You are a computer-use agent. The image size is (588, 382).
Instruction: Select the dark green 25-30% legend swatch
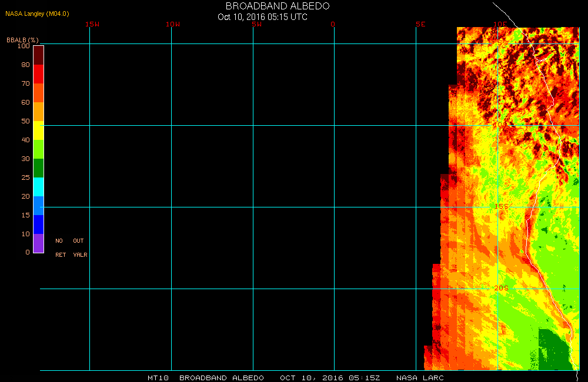coord(38,168)
